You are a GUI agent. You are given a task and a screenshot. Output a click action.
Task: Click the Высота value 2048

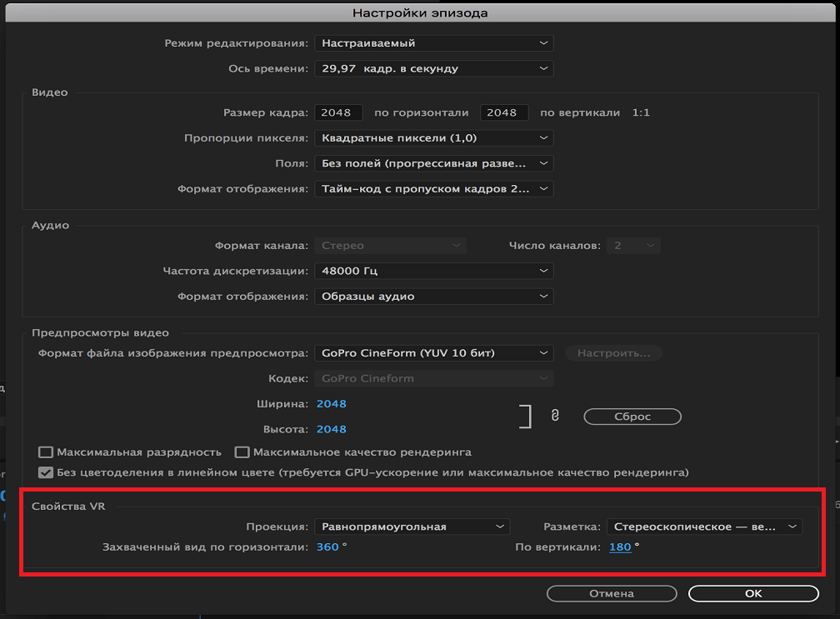(331, 429)
